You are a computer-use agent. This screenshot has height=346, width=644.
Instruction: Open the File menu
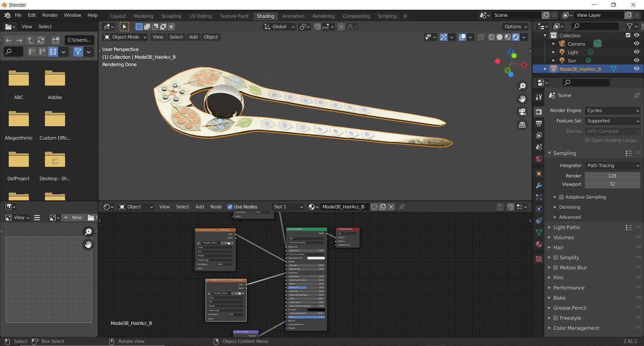[18, 15]
